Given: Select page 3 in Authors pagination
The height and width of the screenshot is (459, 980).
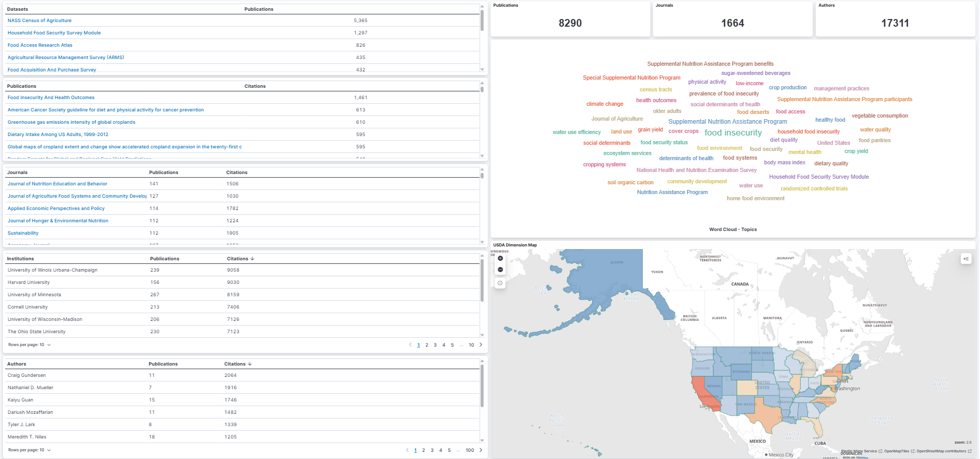Looking at the screenshot, I should (x=432, y=450).
